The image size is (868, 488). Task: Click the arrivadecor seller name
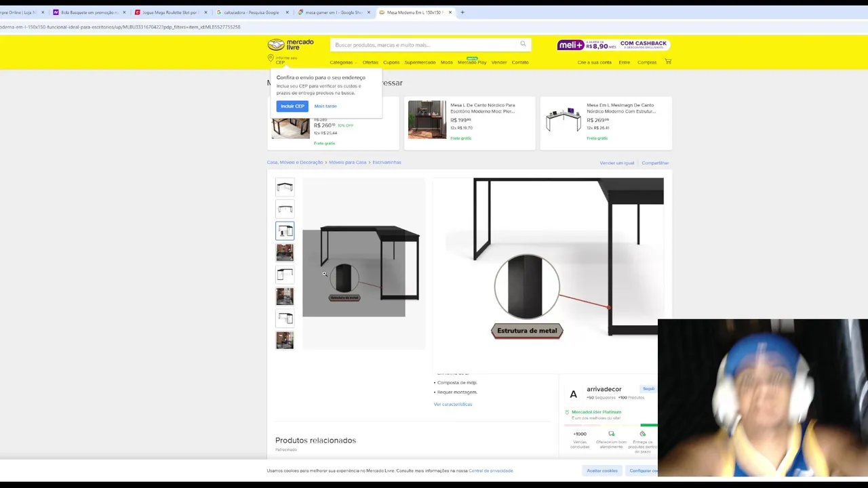pyautogui.click(x=604, y=389)
